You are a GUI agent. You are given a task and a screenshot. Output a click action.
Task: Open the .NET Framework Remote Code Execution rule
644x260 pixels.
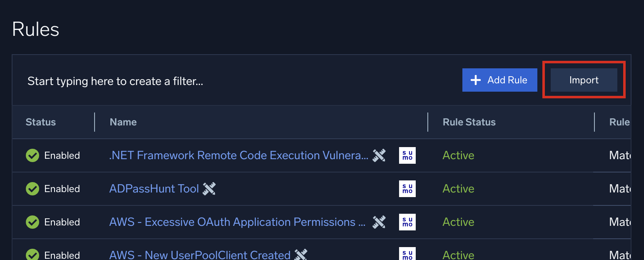238,155
